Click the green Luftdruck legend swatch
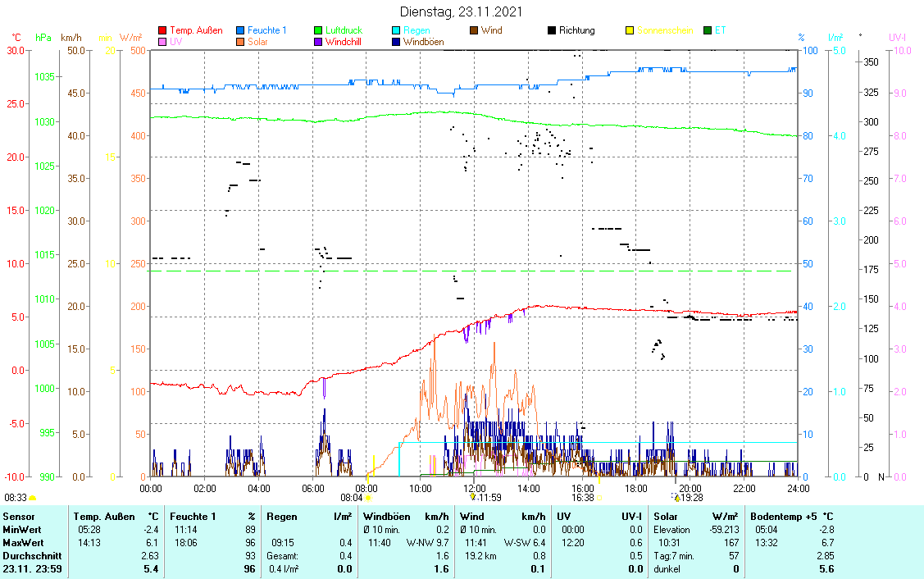Screen dimensions: 924x579 pyautogui.click(x=319, y=31)
